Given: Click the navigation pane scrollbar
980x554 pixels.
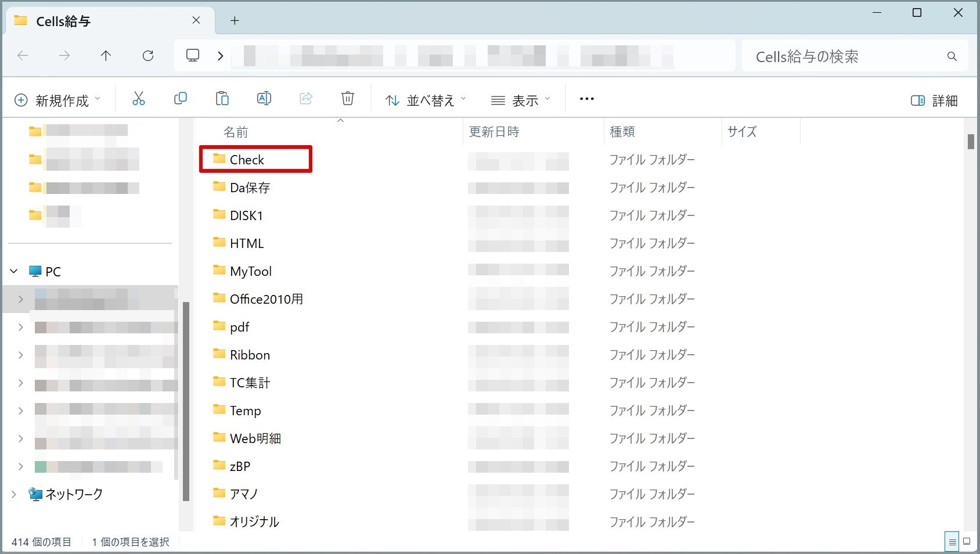Looking at the screenshot, I should click(x=186, y=401).
